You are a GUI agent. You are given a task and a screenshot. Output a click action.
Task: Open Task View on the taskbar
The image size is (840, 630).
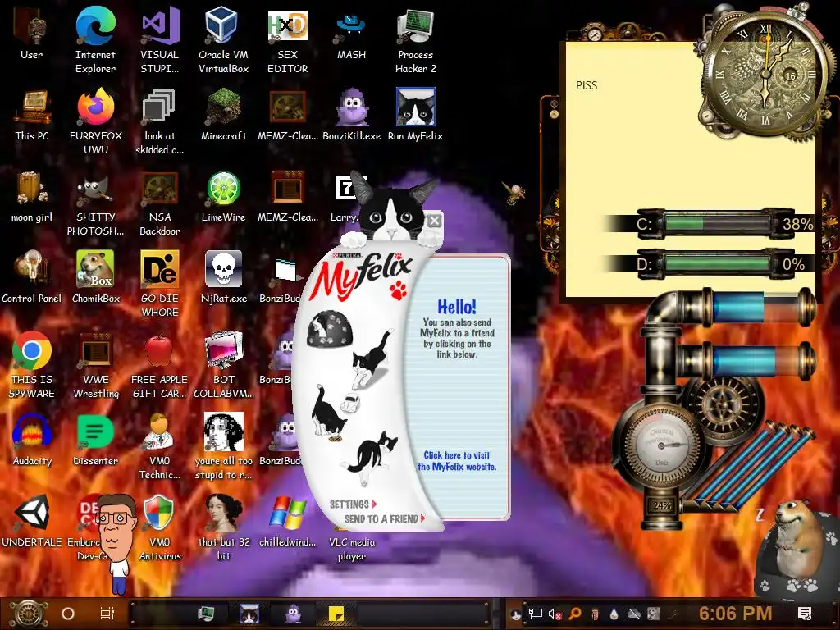click(107, 614)
